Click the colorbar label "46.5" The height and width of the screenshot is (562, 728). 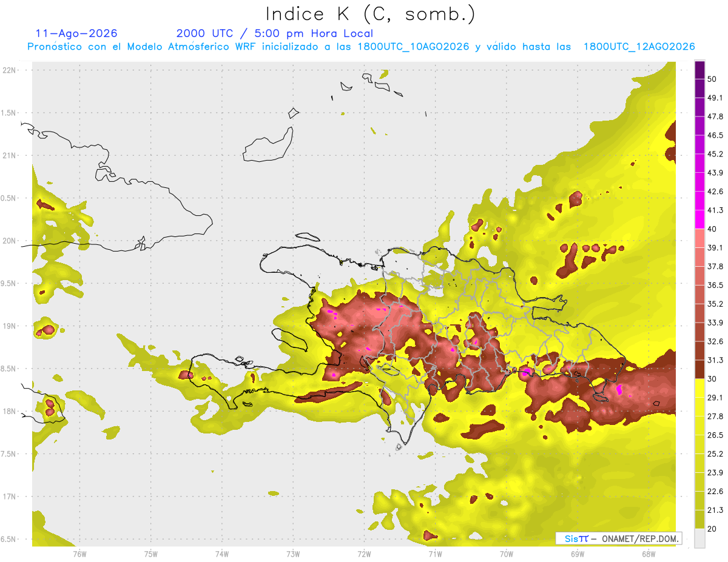click(715, 135)
